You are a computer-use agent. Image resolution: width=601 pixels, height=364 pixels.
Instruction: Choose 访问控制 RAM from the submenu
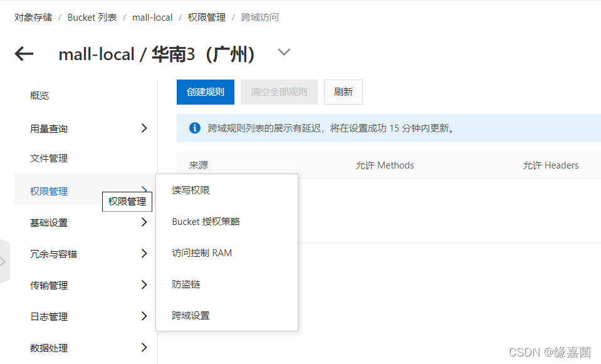coord(202,253)
